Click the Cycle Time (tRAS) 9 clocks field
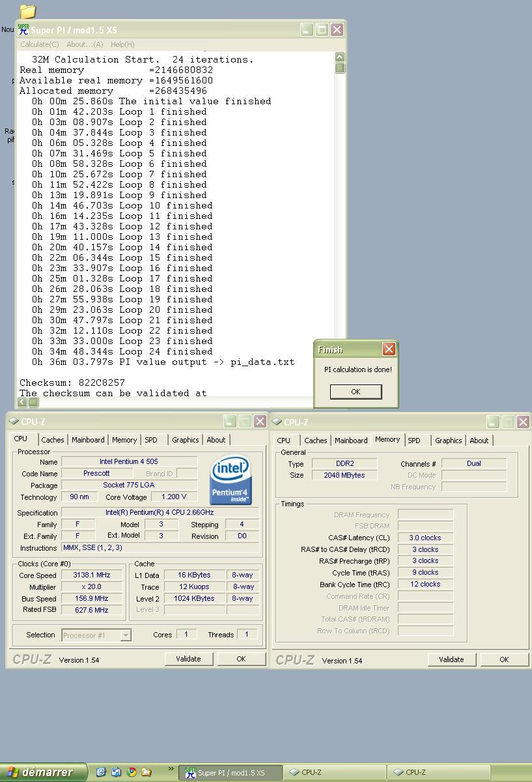The height and width of the screenshot is (782, 532). (425, 572)
